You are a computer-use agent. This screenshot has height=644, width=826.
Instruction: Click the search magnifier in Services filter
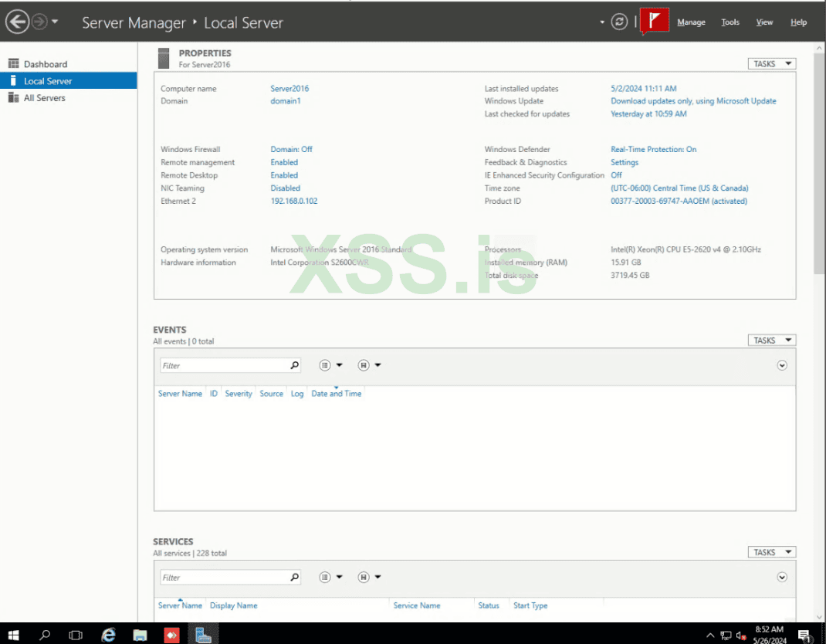(x=294, y=577)
